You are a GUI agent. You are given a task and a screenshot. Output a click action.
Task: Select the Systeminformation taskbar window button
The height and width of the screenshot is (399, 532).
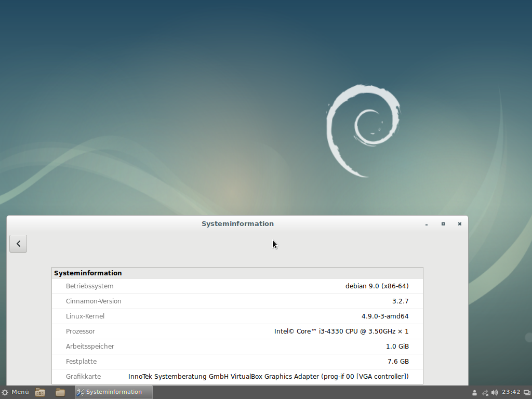click(114, 392)
